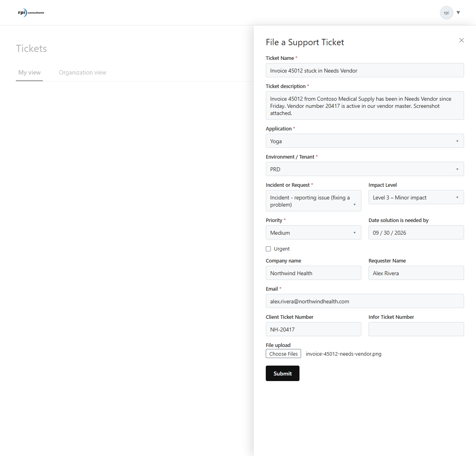Viewport: 476px width, 456px height.
Task: Edit the Company name field
Action: pyautogui.click(x=313, y=273)
